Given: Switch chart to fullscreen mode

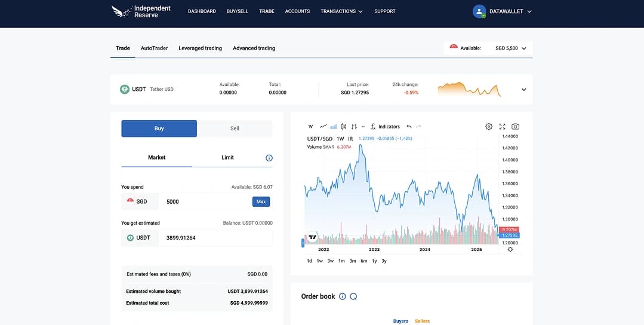Looking at the screenshot, I should (x=503, y=127).
